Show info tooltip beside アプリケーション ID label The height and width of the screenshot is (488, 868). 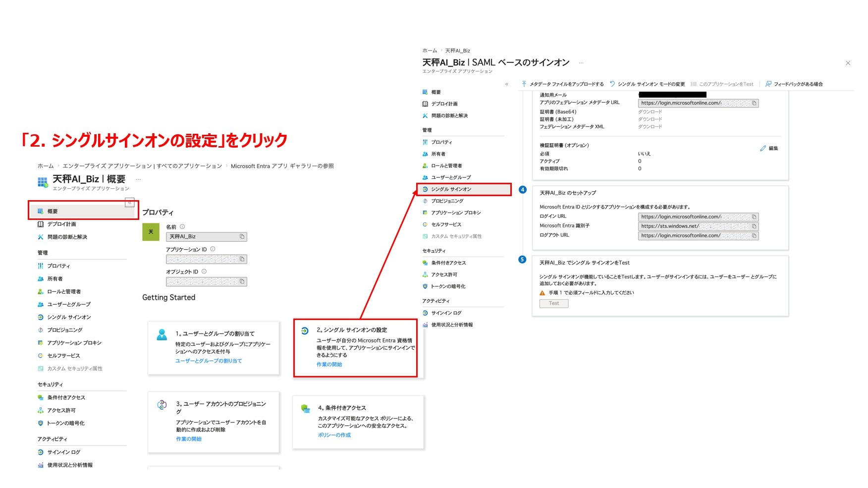pos(213,249)
